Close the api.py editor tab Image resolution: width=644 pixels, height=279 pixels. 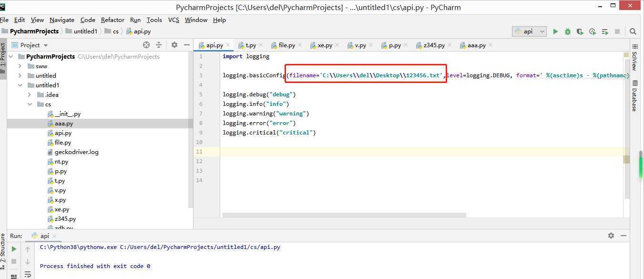[x=228, y=45]
